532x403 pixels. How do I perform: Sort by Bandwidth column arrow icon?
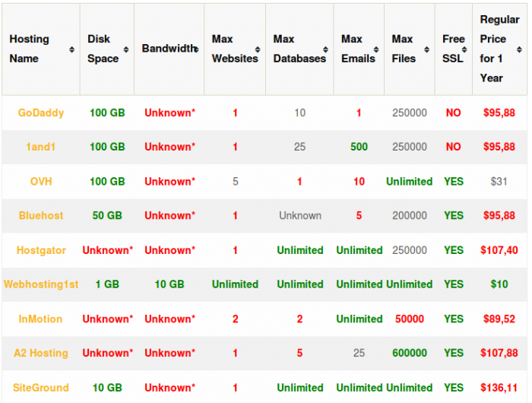(x=196, y=49)
